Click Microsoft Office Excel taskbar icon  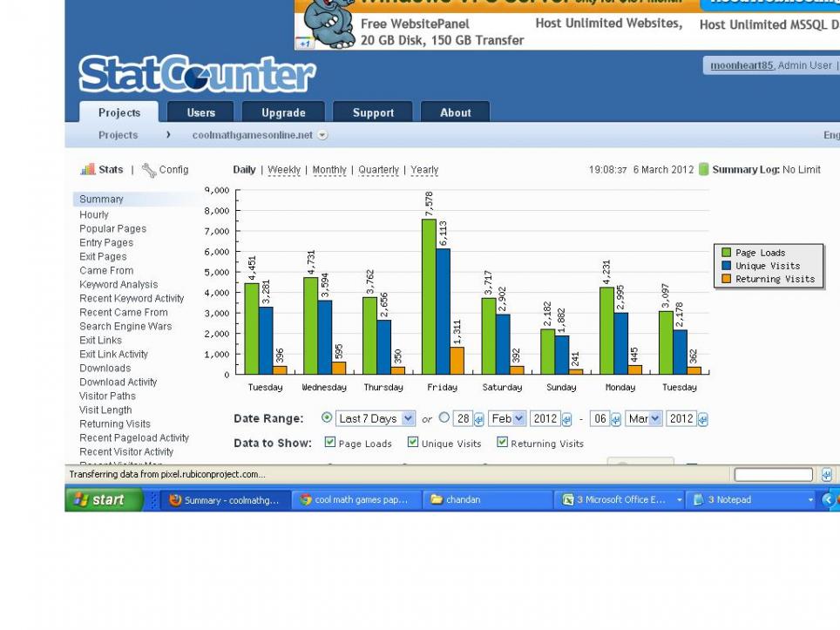[x=568, y=500]
